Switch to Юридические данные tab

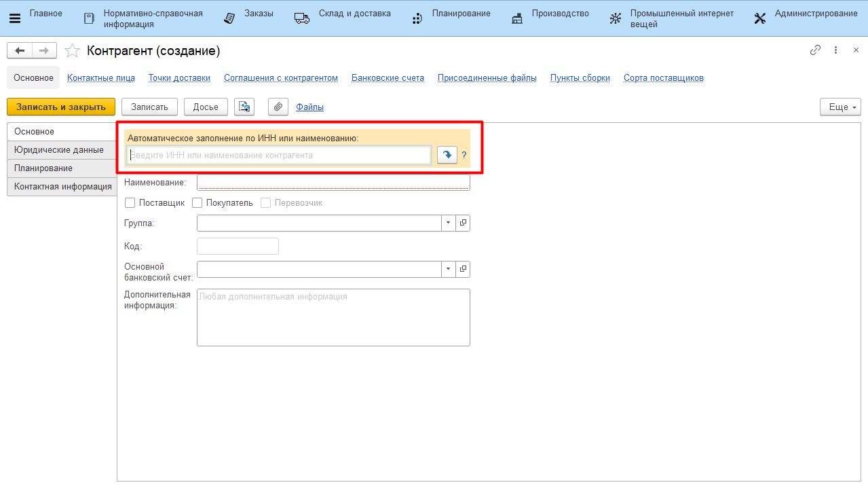click(x=59, y=150)
